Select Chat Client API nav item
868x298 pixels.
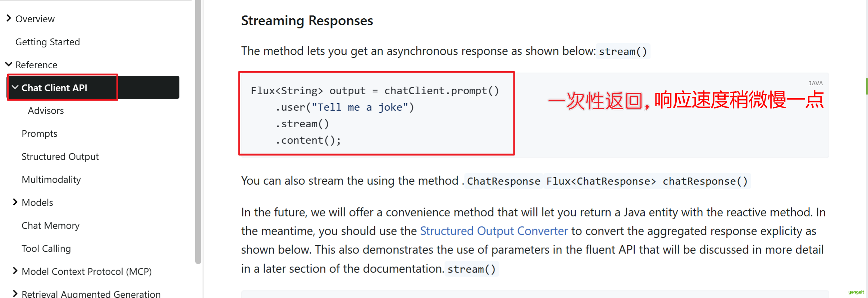[54, 88]
